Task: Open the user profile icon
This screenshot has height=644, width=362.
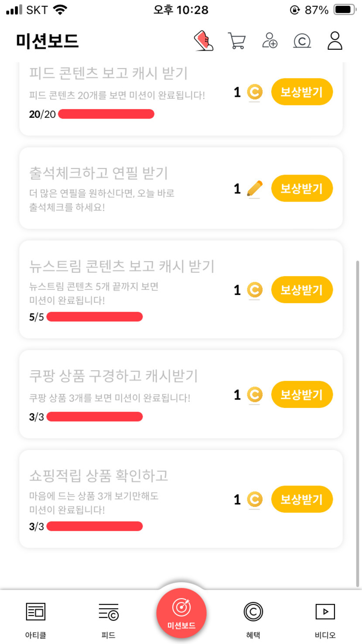Action: pyautogui.click(x=335, y=41)
